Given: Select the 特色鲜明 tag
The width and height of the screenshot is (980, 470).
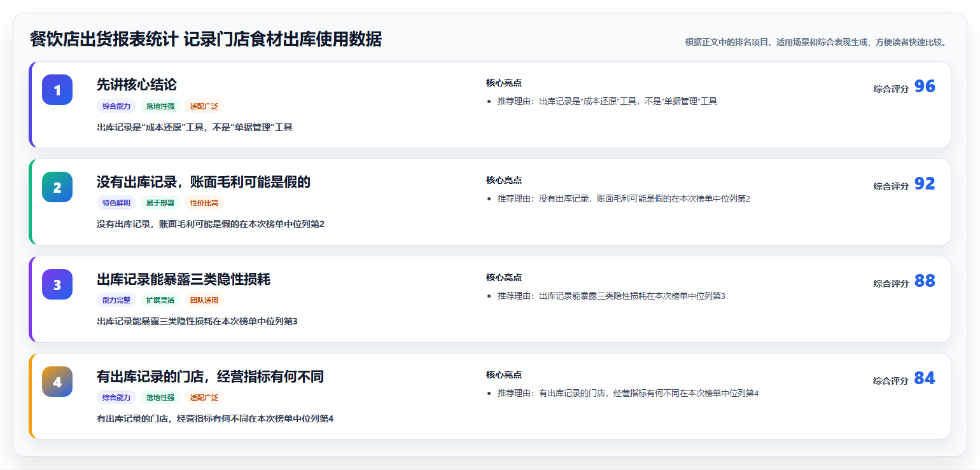Looking at the screenshot, I should click(x=116, y=203).
